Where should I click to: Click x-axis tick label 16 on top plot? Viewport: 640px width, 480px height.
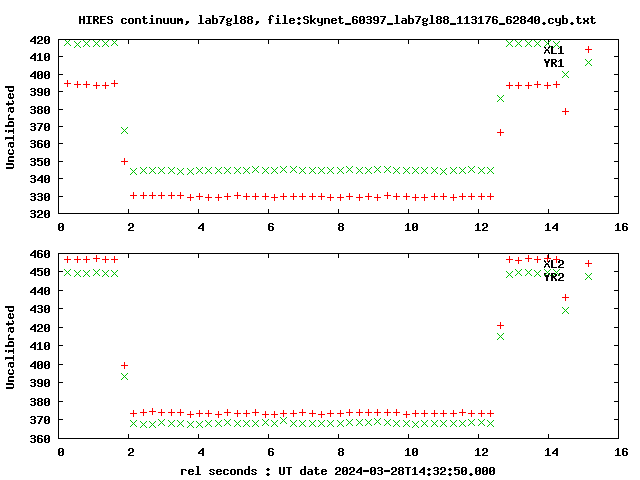point(621,227)
